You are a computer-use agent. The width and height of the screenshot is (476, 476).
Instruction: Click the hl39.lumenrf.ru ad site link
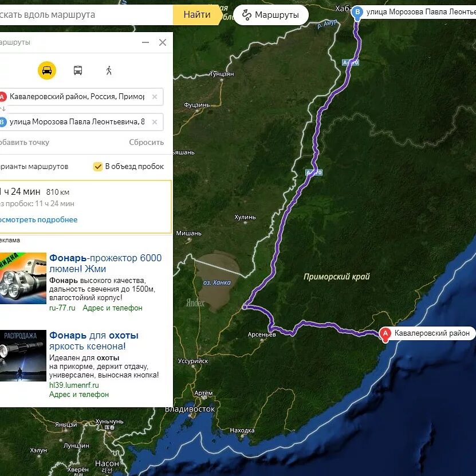(74, 385)
